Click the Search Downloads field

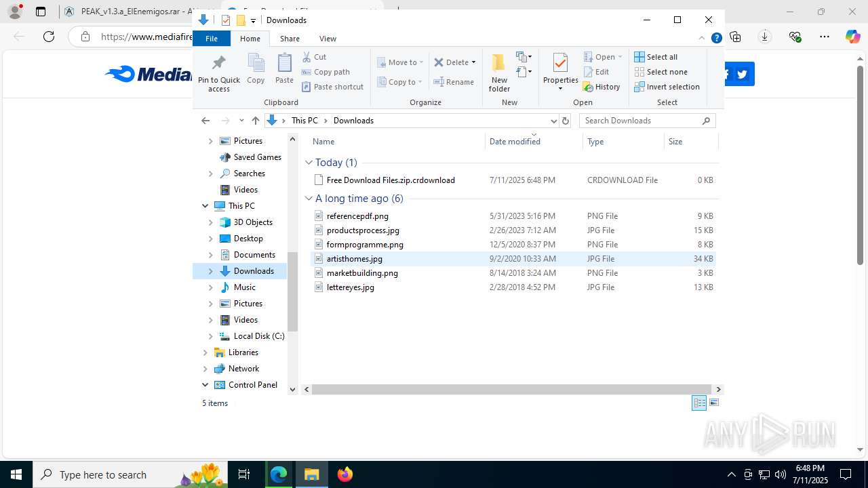(648, 121)
